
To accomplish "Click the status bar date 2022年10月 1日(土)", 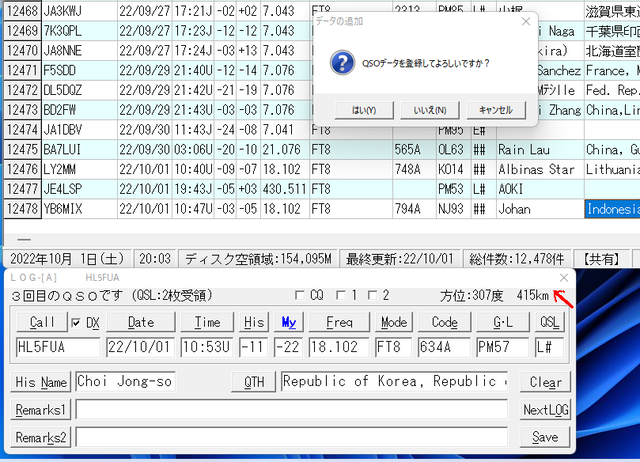I will pos(67,259).
